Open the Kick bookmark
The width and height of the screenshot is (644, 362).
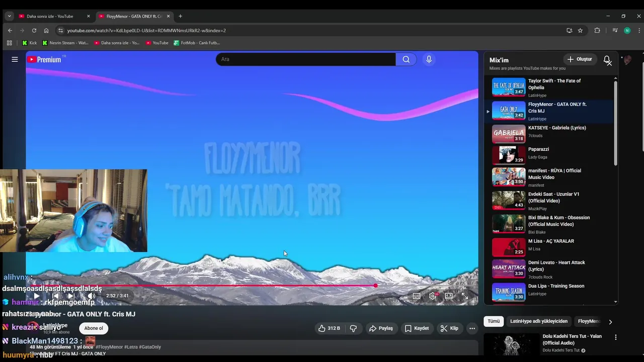(x=29, y=43)
